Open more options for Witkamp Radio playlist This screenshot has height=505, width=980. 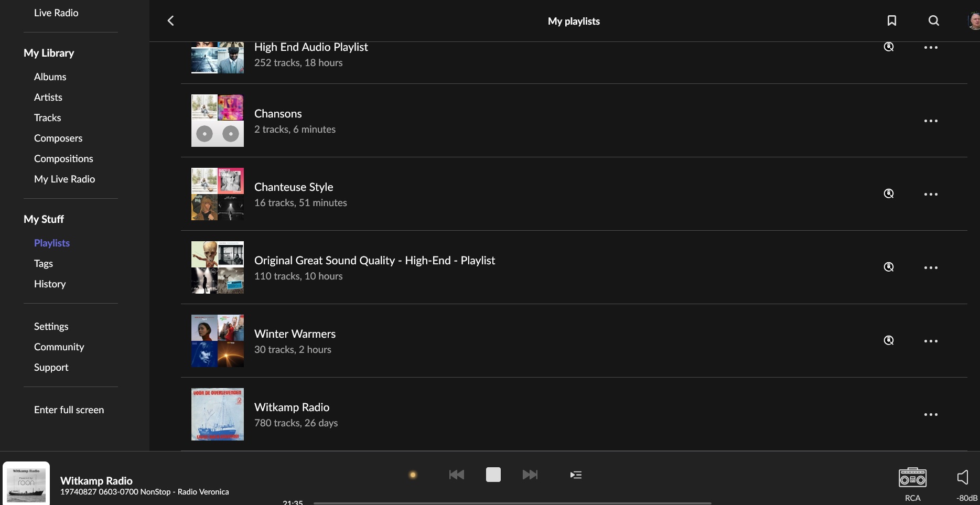[931, 414]
